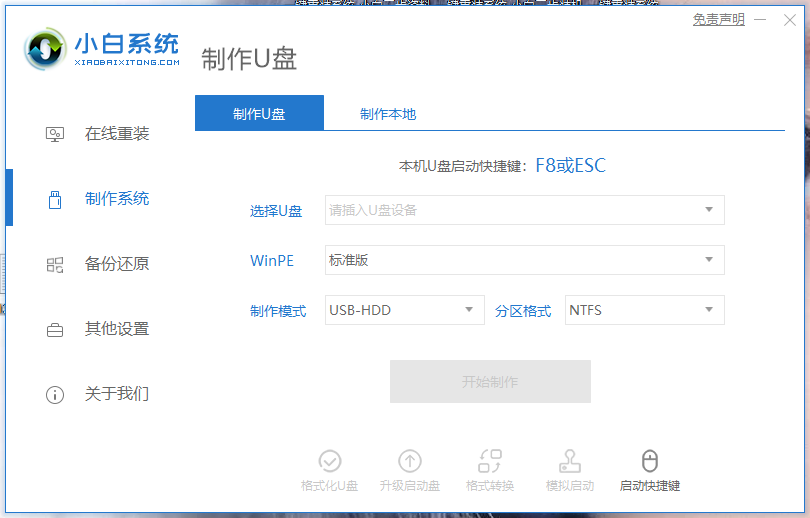Click the 制作U盘 page heading
Screen dimensions: 810x518
tap(249, 59)
